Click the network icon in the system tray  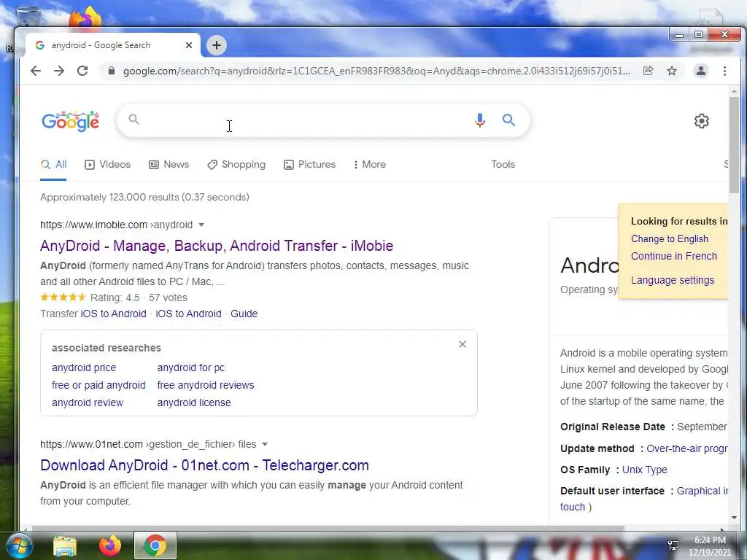point(673,545)
